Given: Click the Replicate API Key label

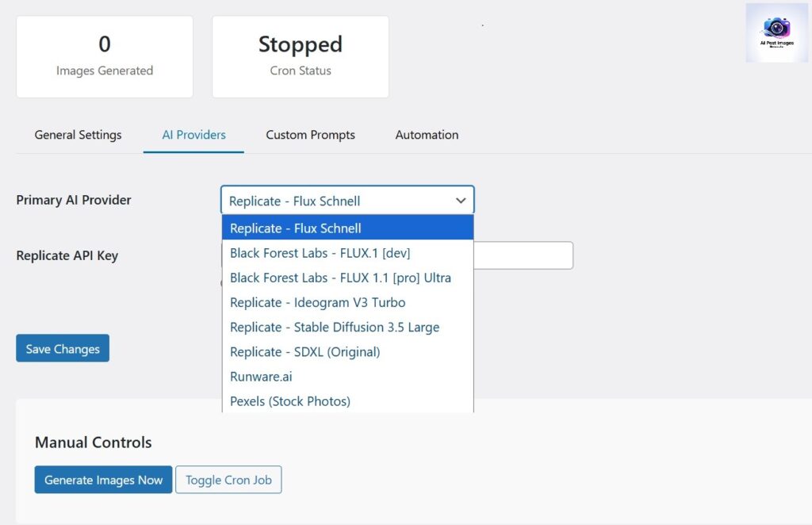Looking at the screenshot, I should [67, 256].
